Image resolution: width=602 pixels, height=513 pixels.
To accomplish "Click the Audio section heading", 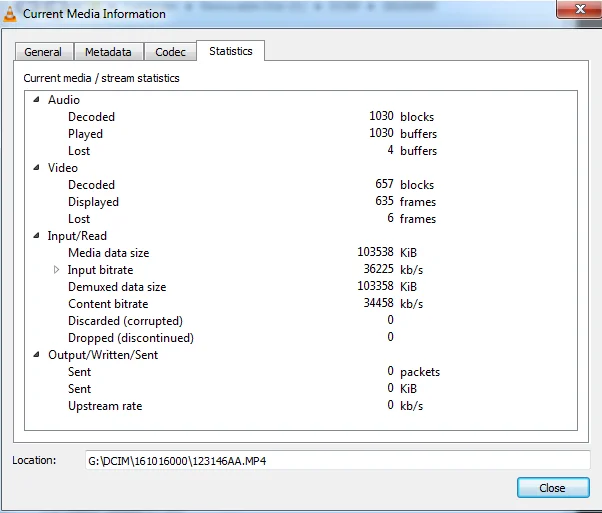I will (x=64, y=100).
